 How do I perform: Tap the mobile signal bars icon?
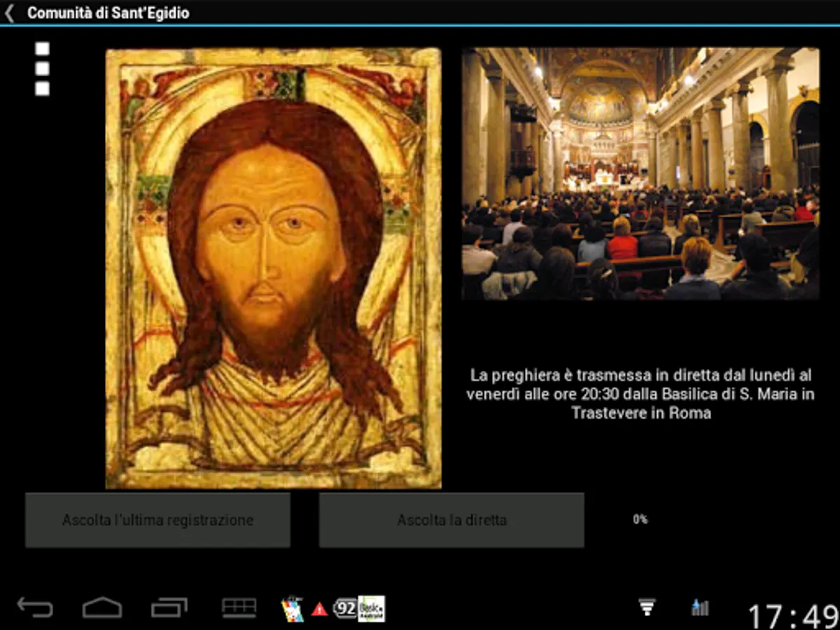point(700,607)
